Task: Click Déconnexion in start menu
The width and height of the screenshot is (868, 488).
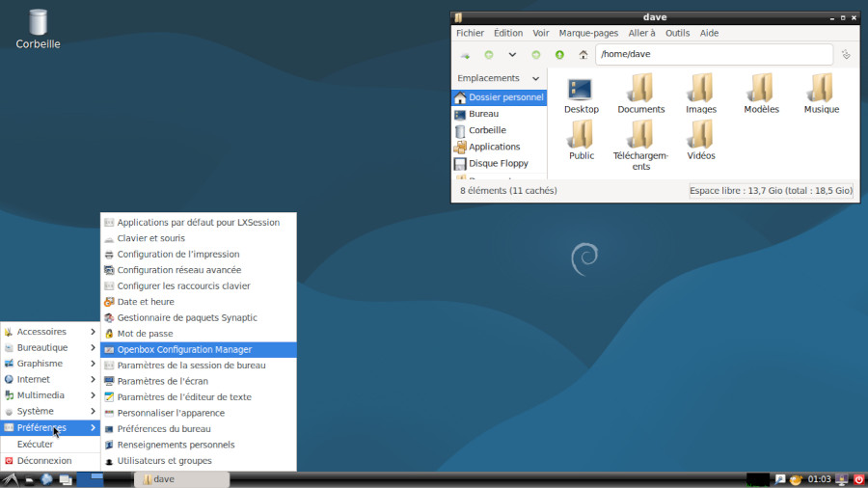Action: (x=50, y=461)
